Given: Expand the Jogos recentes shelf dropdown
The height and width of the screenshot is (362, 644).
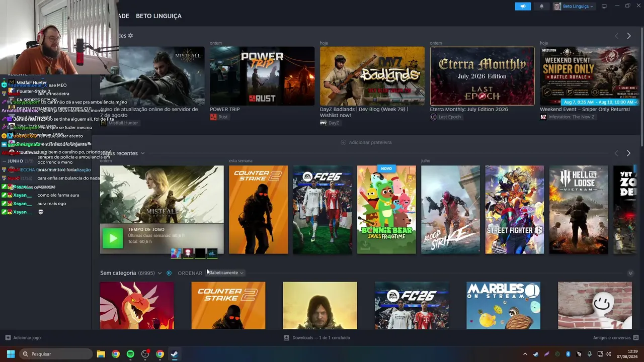Looking at the screenshot, I should click(x=142, y=153).
